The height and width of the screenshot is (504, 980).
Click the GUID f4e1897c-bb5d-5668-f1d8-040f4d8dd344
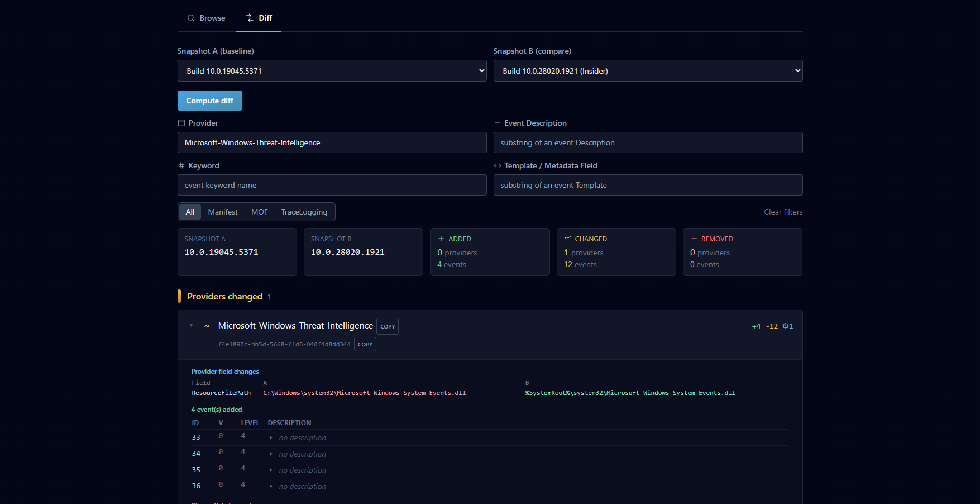(284, 344)
